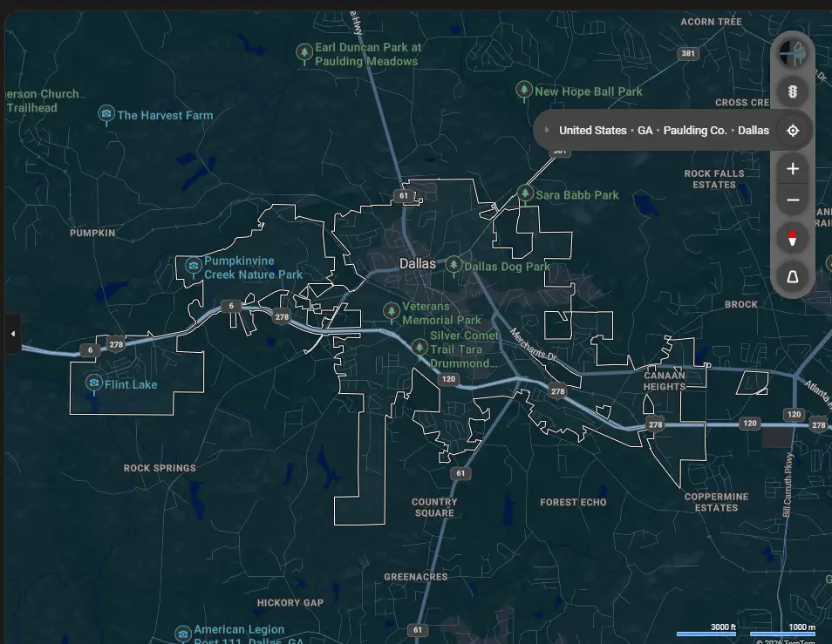832x644 pixels.
Task: Click the 3000 ft scale bar
Action: (707, 634)
